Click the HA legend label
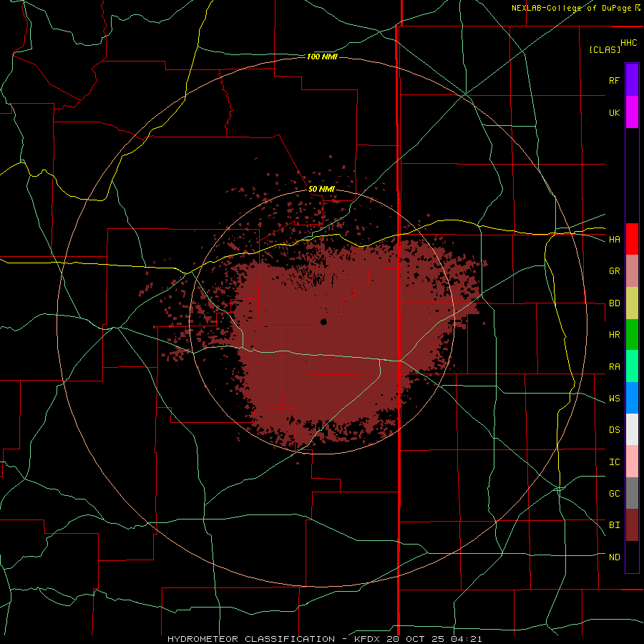 pyautogui.click(x=614, y=240)
